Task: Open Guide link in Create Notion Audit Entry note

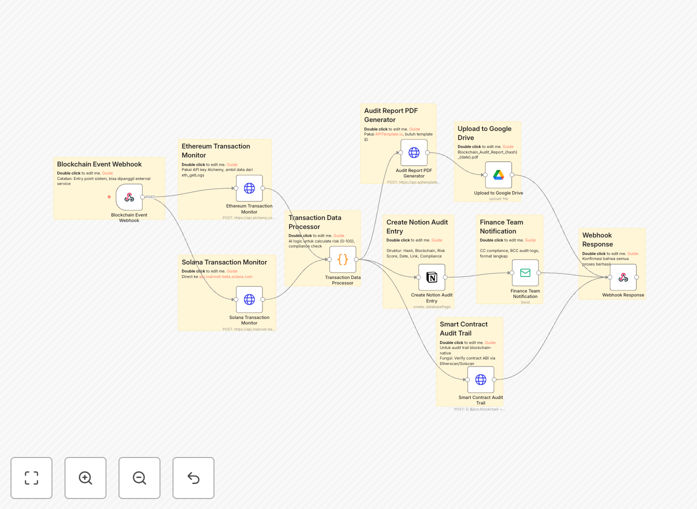Action: (x=437, y=240)
